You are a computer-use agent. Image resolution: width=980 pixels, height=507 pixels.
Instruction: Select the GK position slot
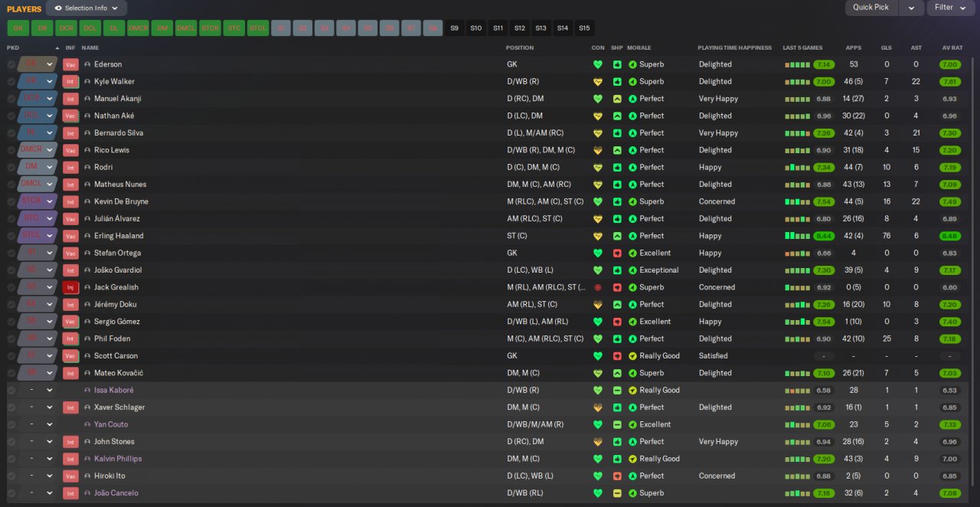coord(18,28)
